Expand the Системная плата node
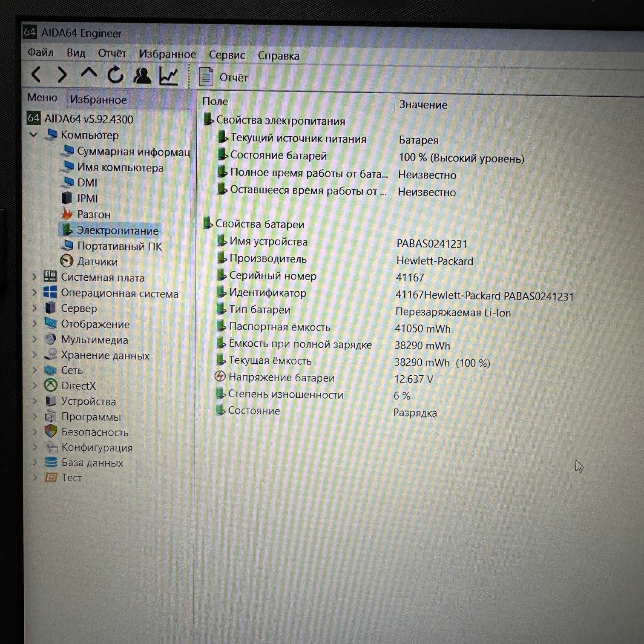The width and height of the screenshot is (644, 644). click(34, 277)
